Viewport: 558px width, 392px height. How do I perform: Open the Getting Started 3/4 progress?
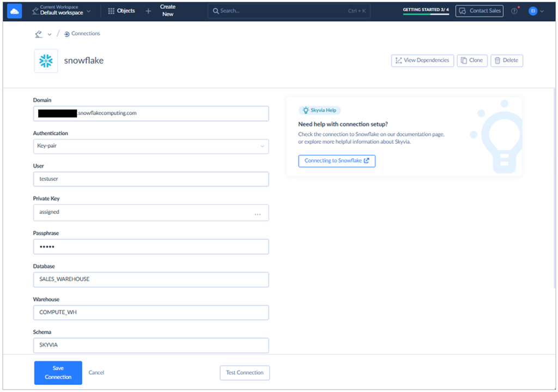coord(426,11)
